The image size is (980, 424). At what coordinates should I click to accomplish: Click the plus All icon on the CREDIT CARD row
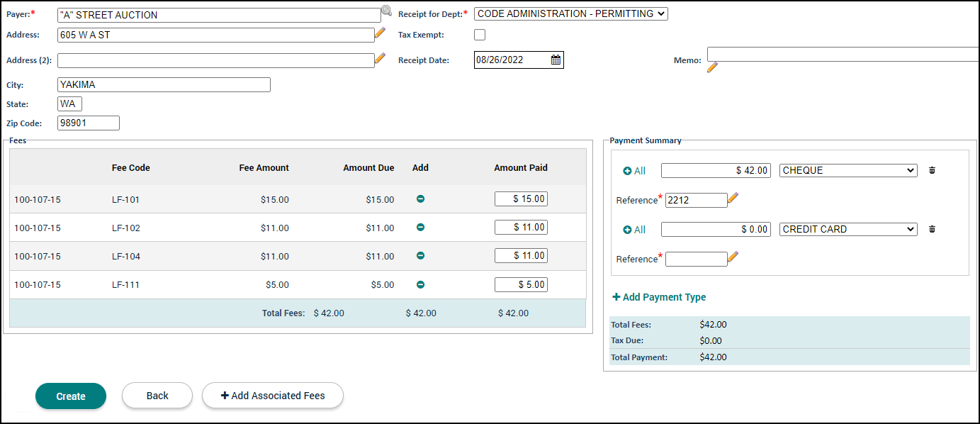pyautogui.click(x=634, y=230)
